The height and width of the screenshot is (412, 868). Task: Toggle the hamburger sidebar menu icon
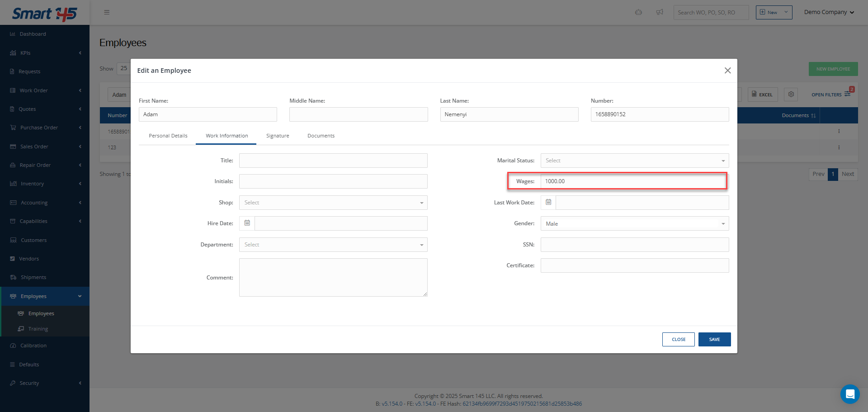(107, 12)
